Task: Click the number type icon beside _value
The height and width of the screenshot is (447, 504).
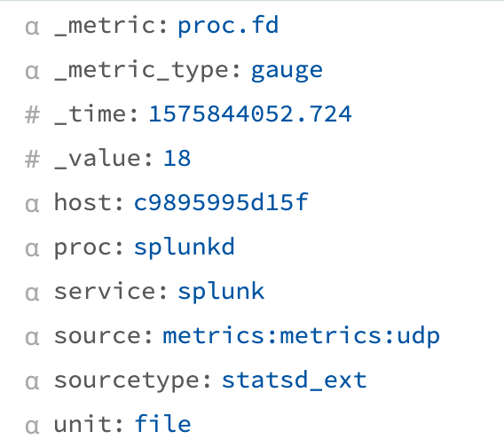Action: click(32, 160)
